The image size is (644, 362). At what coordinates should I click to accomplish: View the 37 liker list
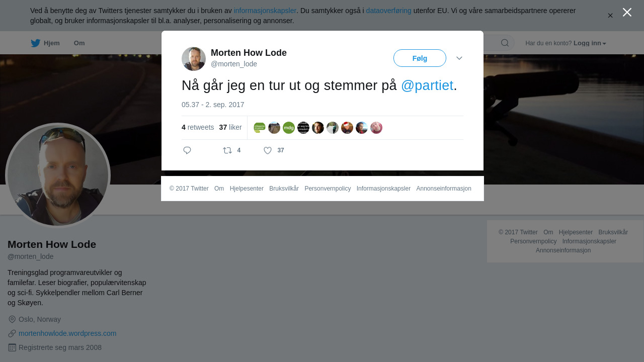(x=230, y=127)
